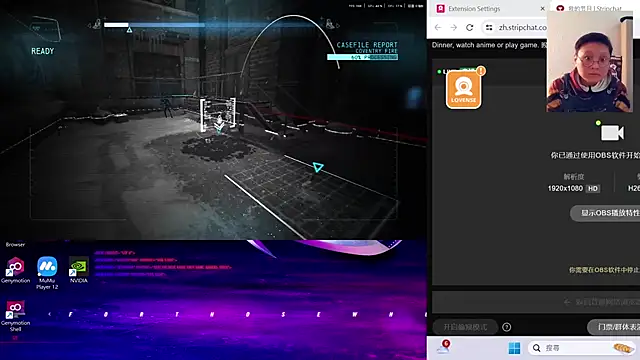The width and height of the screenshot is (640, 360).
Task: Open site info icon beside URL
Action: [x=489, y=27]
